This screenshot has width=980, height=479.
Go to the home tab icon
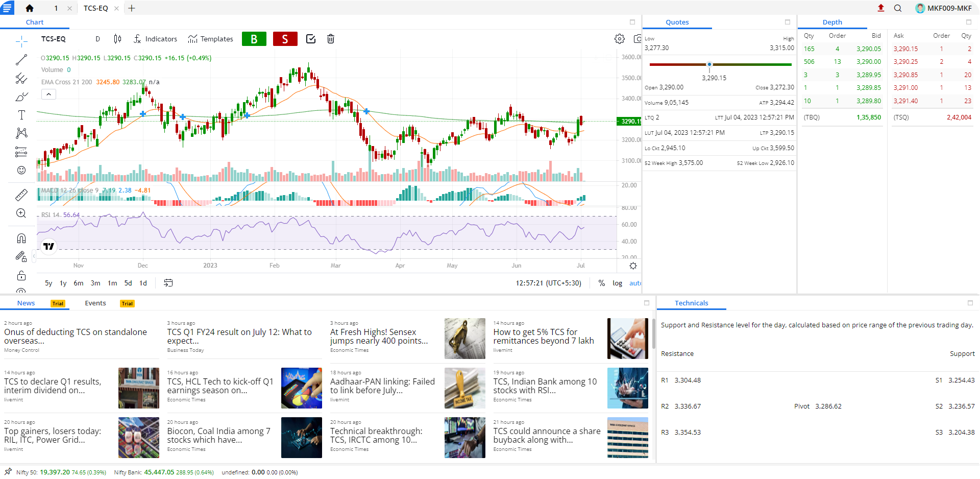pos(30,8)
